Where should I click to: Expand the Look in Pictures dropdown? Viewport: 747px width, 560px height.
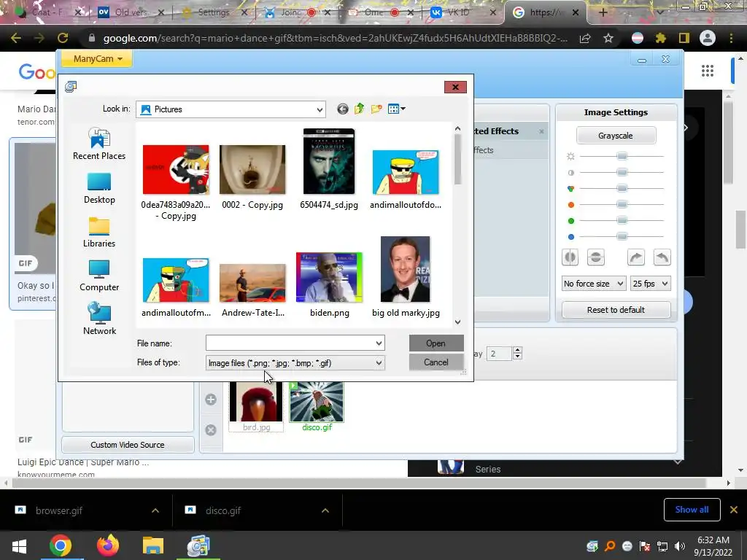[320, 109]
